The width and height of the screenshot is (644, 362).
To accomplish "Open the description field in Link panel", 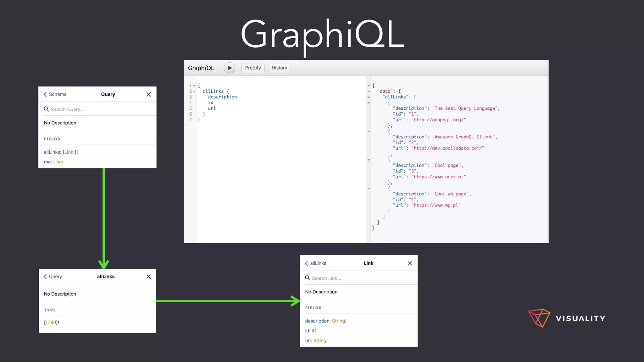I will [x=318, y=321].
